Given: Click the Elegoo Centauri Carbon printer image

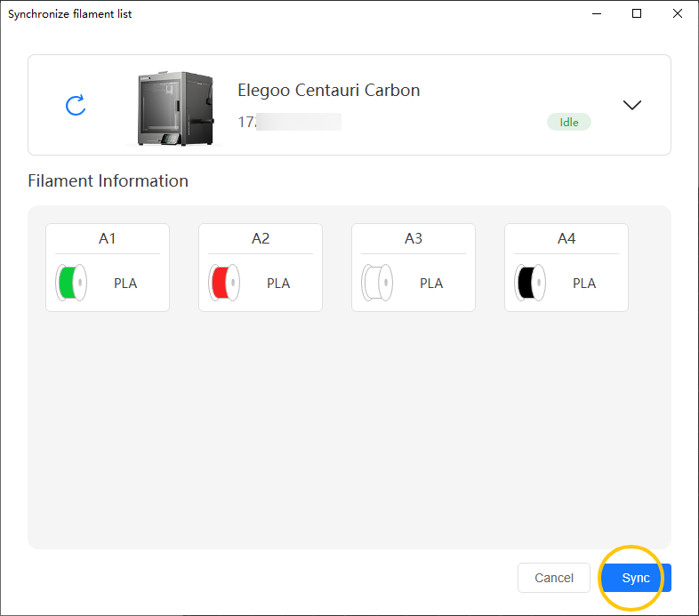Looking at the screenshot, I should point(176,108).
